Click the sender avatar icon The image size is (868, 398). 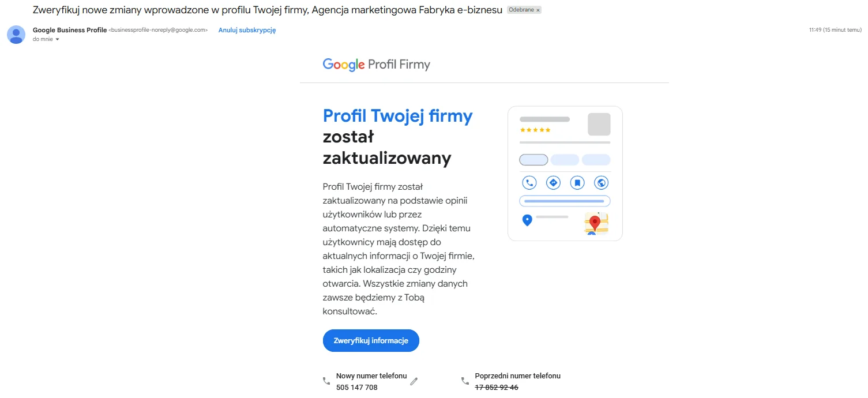pos(16,35)
